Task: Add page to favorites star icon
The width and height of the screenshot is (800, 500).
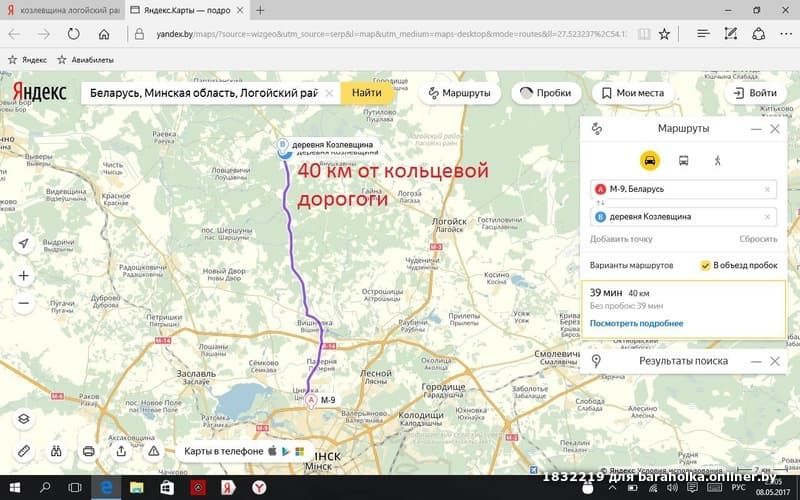Action: click(664, 34)
